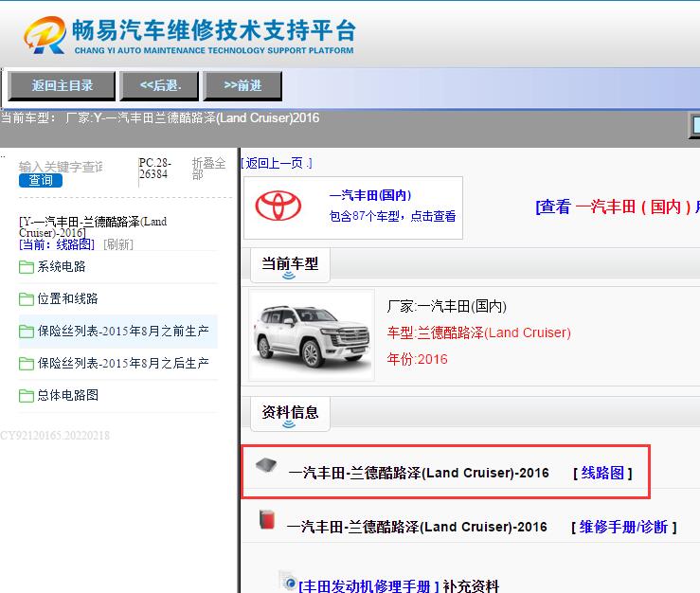This screenshot has width=700, height=593.
Task: Click 厂家:一汽丰田(国内) text
Action: click(446, 306)
